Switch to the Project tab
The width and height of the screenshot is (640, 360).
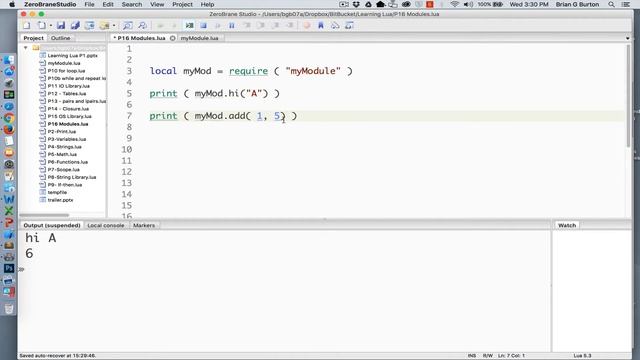click(33, 38)
